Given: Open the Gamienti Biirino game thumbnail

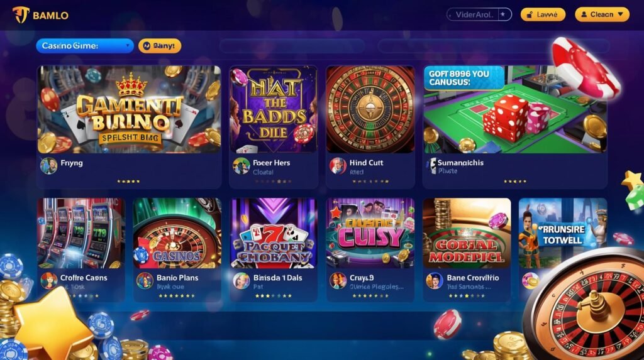Looking at the screenshot, I should [x=129, y=109].
